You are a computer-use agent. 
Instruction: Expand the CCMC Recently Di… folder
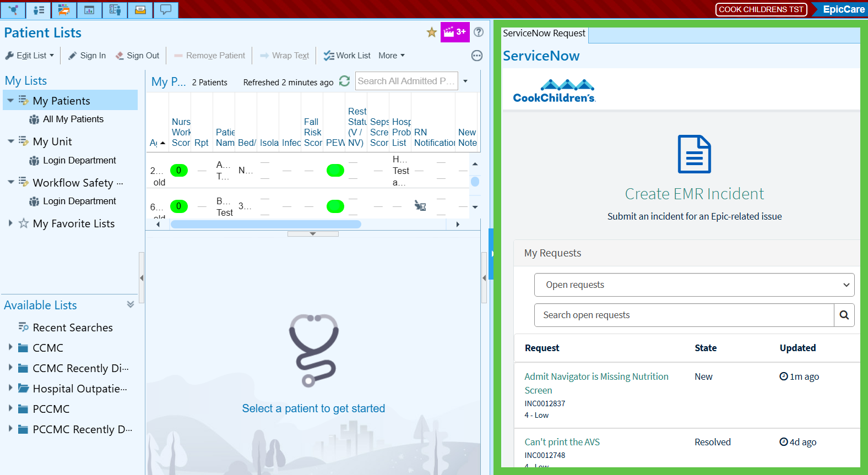pyautogui.click(x=10, y=368)
